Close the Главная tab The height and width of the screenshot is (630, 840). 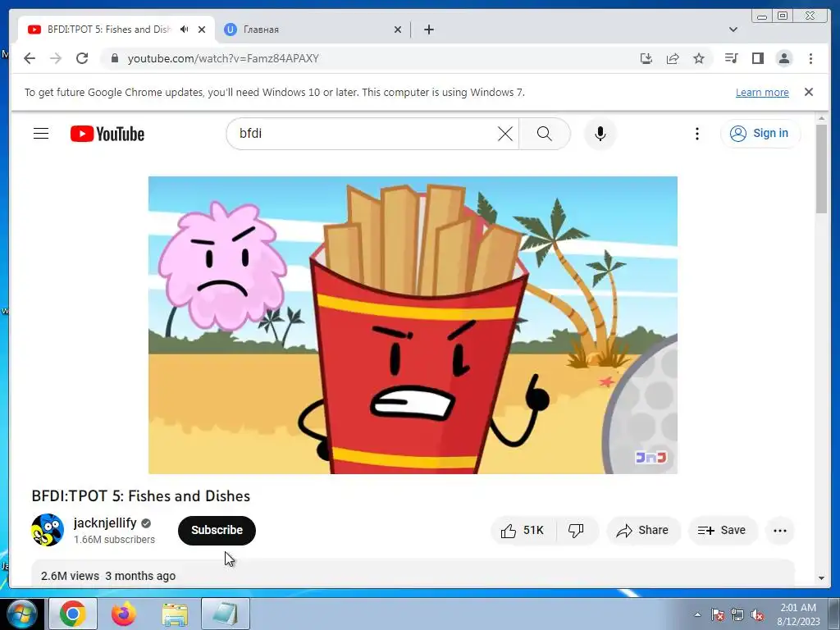[398, 30]
